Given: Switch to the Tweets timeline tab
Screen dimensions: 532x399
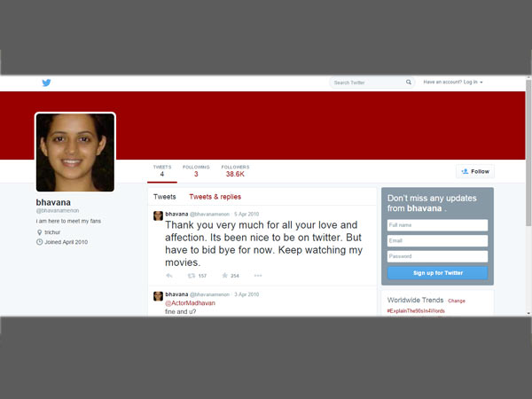Looking at the screenshot, I should pyautogui.click(x=165, y=197).
